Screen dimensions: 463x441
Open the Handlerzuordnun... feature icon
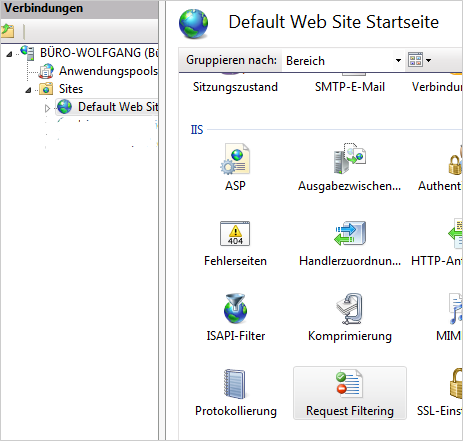tap(350, 233)
